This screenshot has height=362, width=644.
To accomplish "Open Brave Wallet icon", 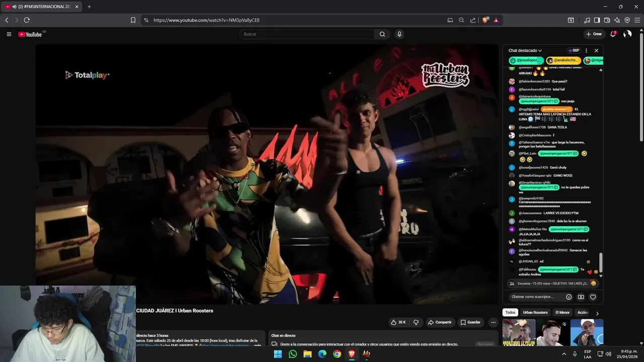I will coord(607,20).
